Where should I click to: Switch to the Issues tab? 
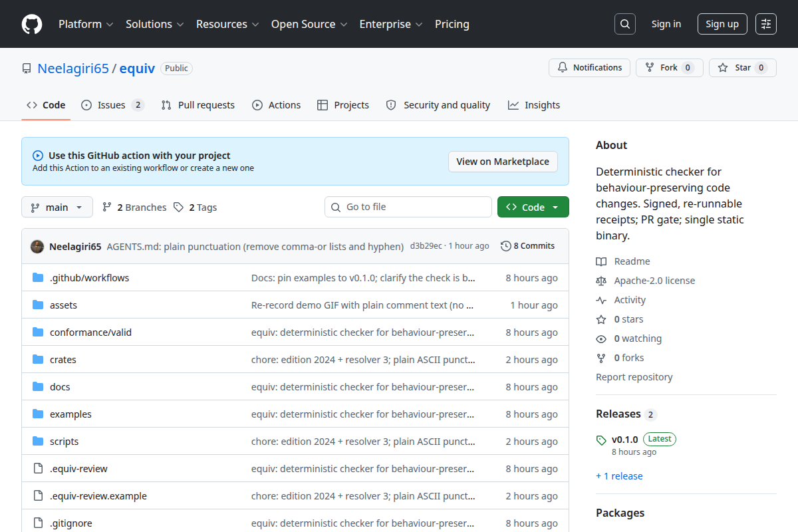pyautogui.click(x=112, y=105)
